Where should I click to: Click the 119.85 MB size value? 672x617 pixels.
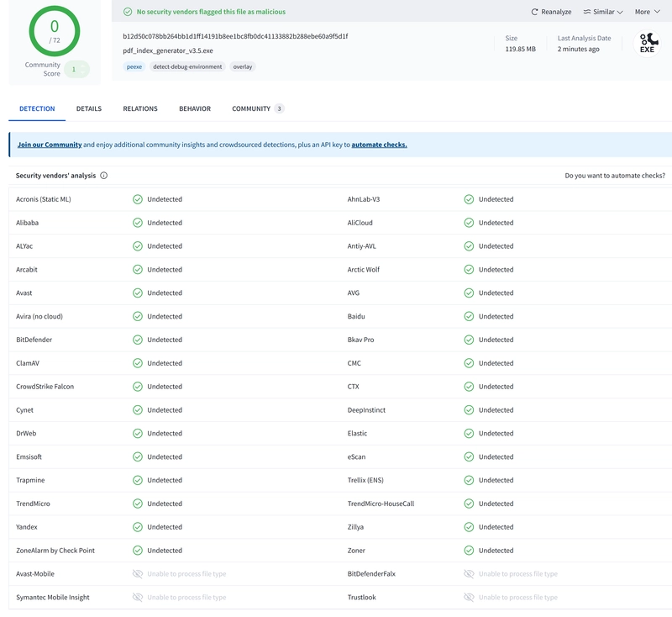pyautogui.click(x=520, y=50)
